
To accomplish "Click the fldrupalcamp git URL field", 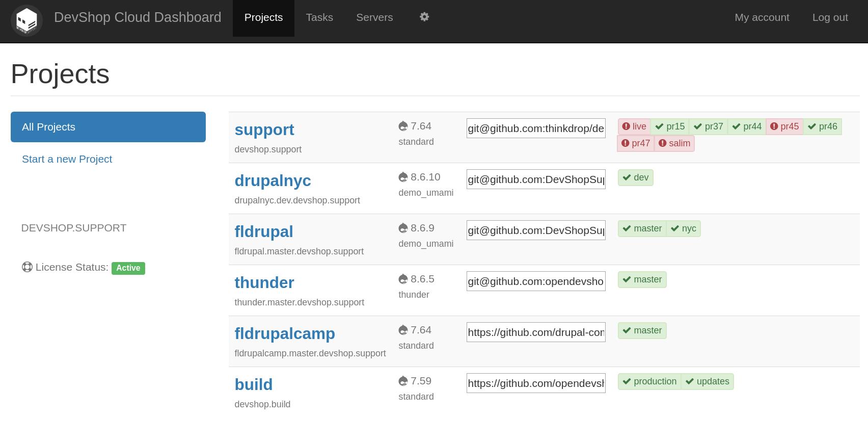I will pyautogui.click(x=536, y=332).
